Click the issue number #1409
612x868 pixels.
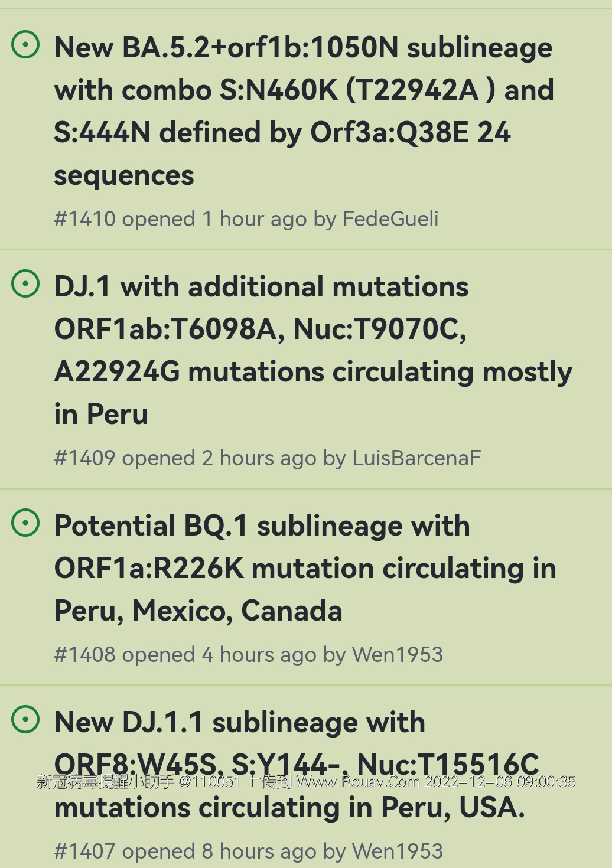(84, 458)
